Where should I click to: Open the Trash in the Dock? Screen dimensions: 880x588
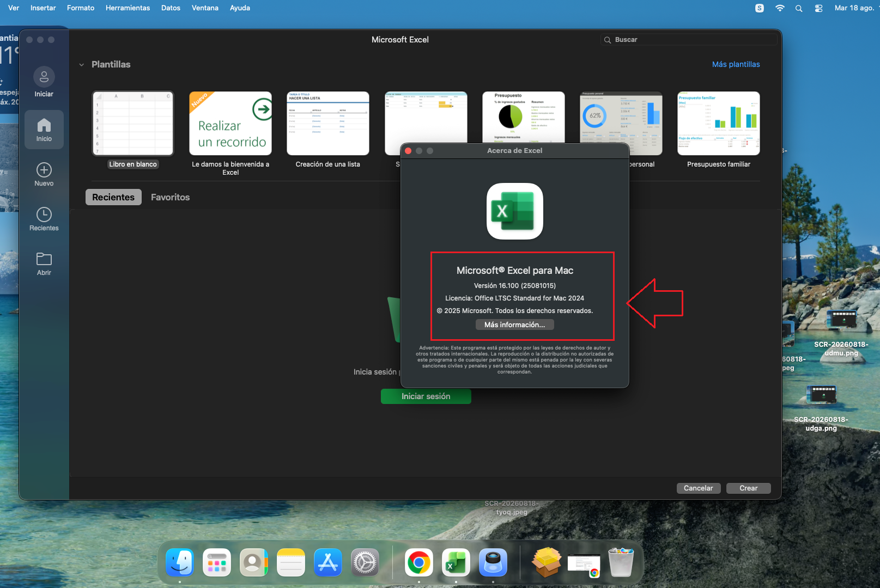(621, 562)
